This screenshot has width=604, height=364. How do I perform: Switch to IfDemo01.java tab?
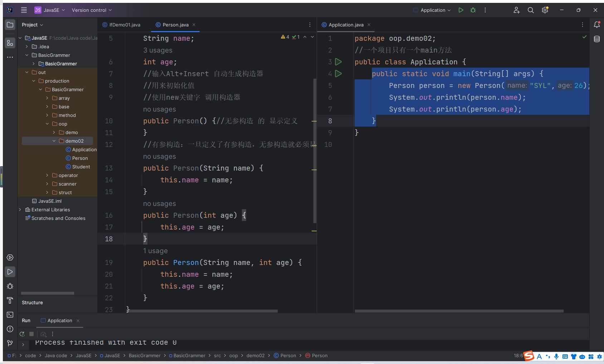click(x=121, y=25)
